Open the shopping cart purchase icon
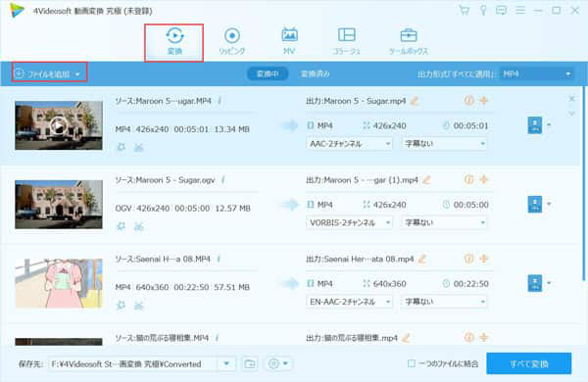Viewport: 588px width, 382px height. coord(465,10)
